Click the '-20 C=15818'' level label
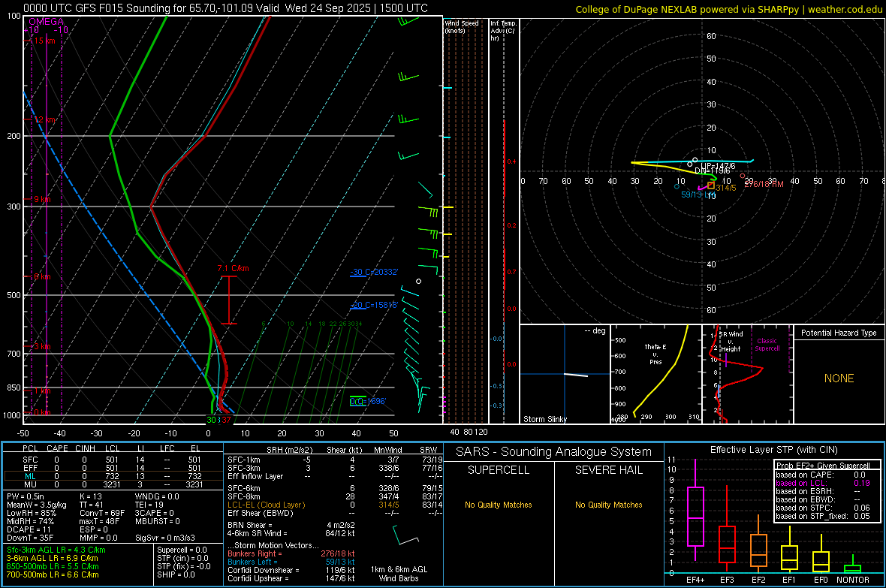Screen dimensions: 886x588 click(x=374, y=305)
